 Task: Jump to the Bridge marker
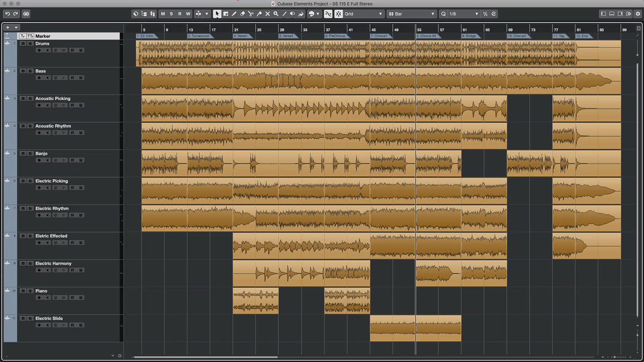tap(470, 36)
